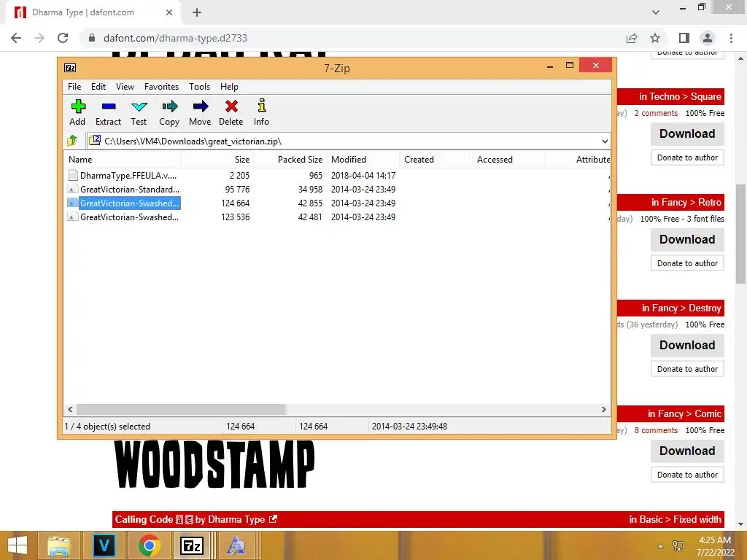Go up one folder level in 7-Zip
Viewport: 747px width, 560px height.
click(72, 141)
